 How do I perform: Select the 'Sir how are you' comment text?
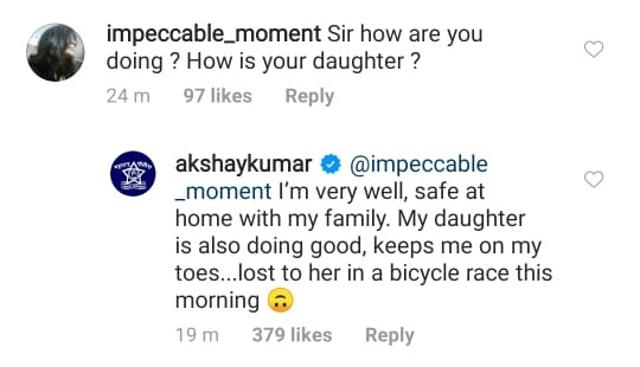(405, 34)
